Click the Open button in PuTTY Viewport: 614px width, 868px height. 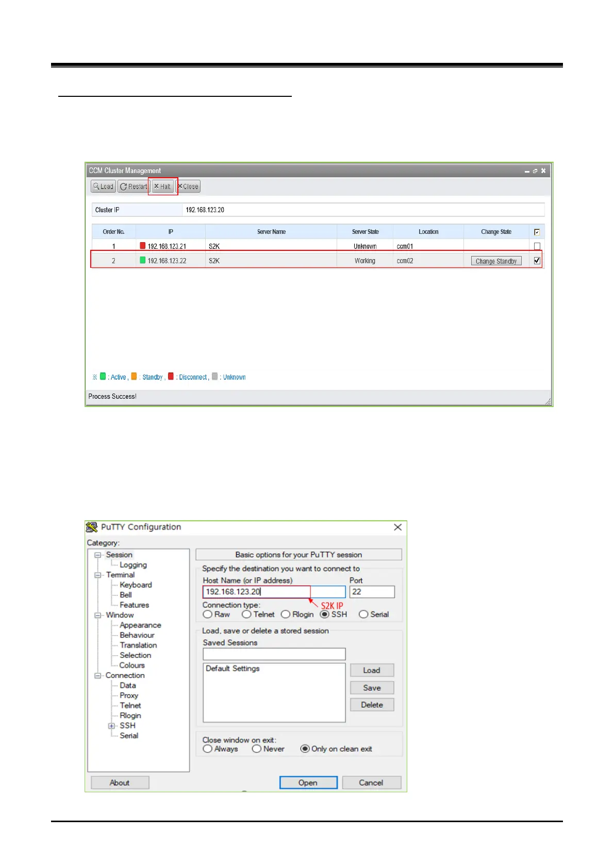tap(308, 782)
